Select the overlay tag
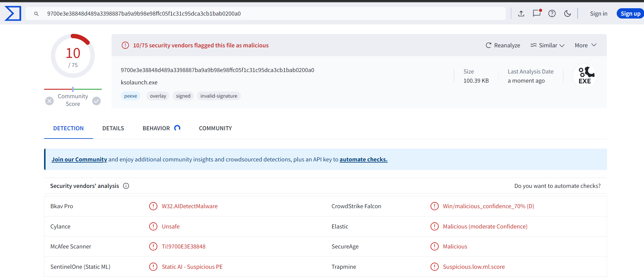644x277 pixels. click(158, 96)
